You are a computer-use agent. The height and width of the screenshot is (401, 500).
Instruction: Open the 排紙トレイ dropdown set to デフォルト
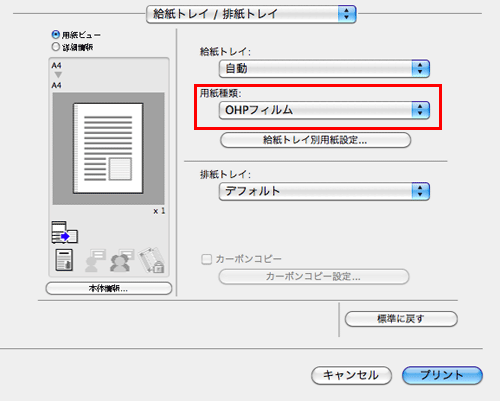pyautogui.click(x=324, y=191)
